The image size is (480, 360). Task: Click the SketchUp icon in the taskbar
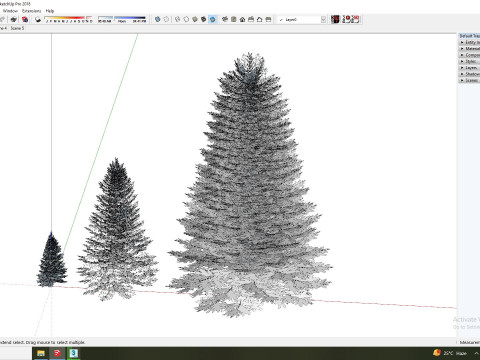[x=57, y=353]
